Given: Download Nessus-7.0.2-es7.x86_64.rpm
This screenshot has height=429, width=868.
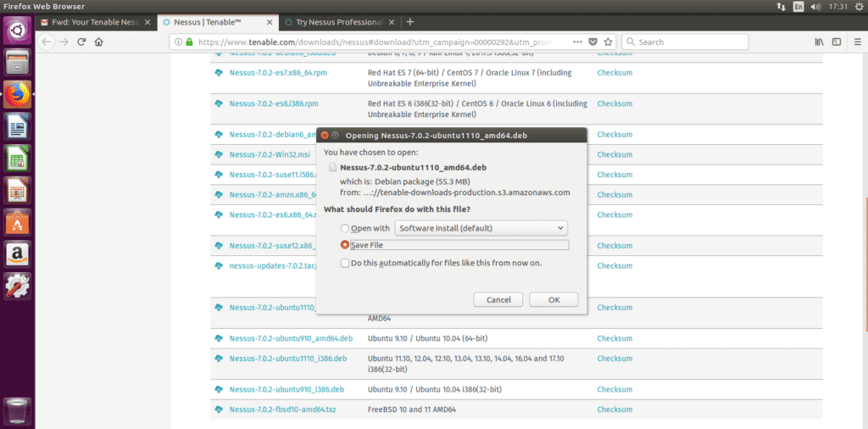Looking at the screenshot, I should pos(278,73).
